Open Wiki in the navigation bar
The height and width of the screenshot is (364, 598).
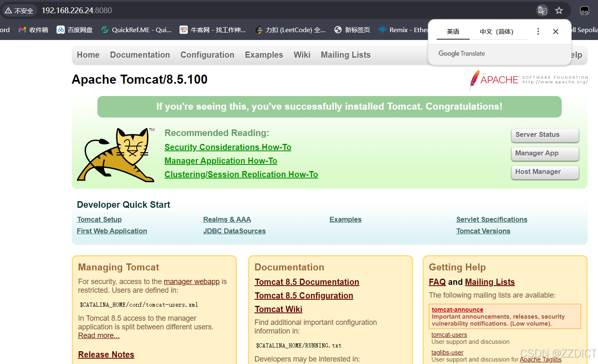tap(302, 55)
